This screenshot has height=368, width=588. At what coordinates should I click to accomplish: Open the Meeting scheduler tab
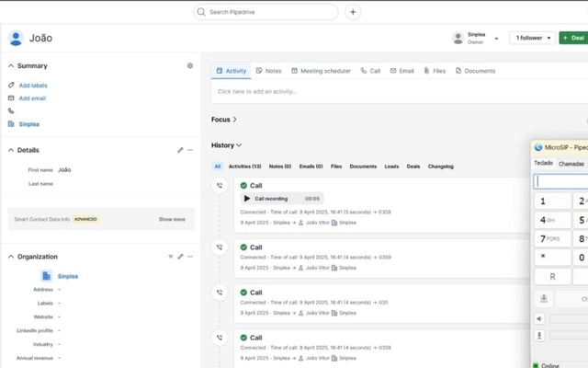point(321,71)
